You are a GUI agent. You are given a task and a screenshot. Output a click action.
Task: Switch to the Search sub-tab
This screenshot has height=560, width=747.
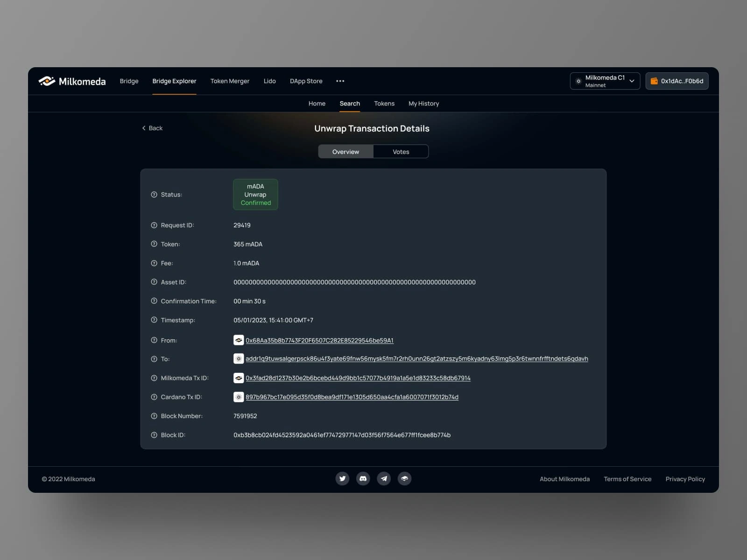(x=350, y=104)
